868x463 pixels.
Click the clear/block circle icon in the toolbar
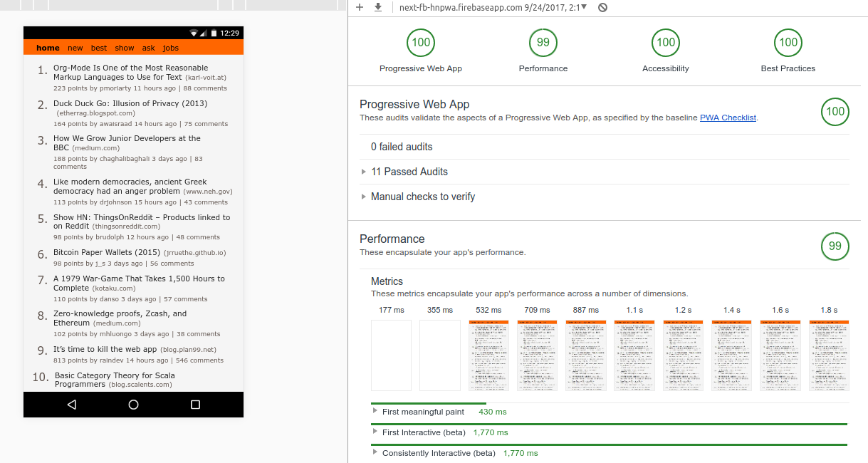[x=603, y=7]
